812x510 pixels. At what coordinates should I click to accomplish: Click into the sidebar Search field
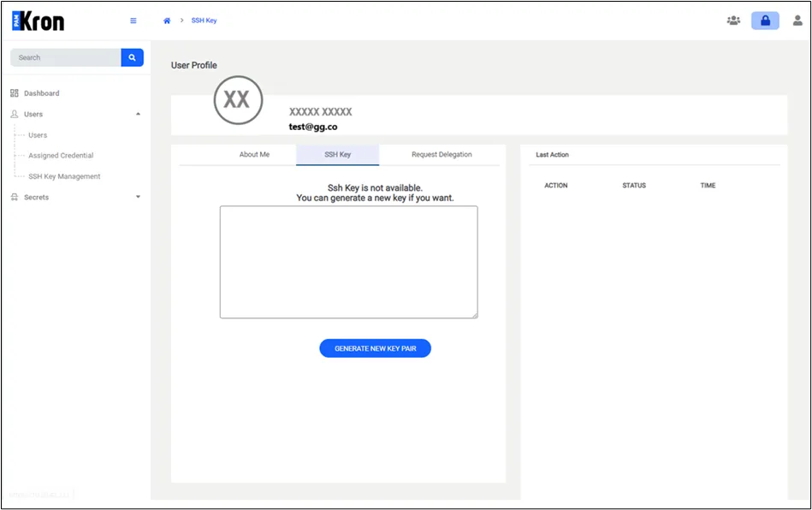66,57
